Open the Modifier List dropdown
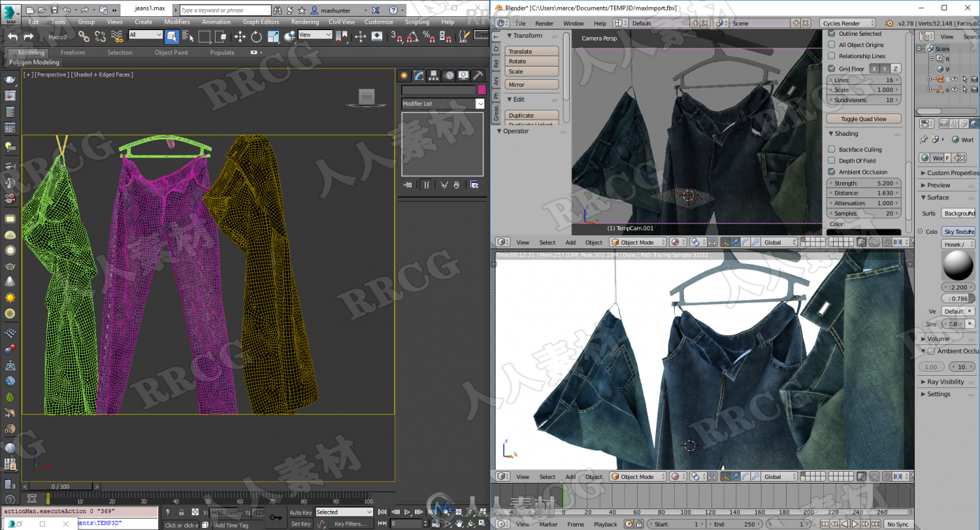This screenshot has height=530, width=980. click(x=443, y=104)
